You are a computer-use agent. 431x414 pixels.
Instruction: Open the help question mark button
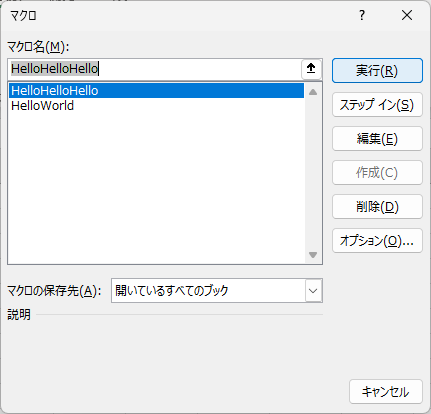coord(362,15)
